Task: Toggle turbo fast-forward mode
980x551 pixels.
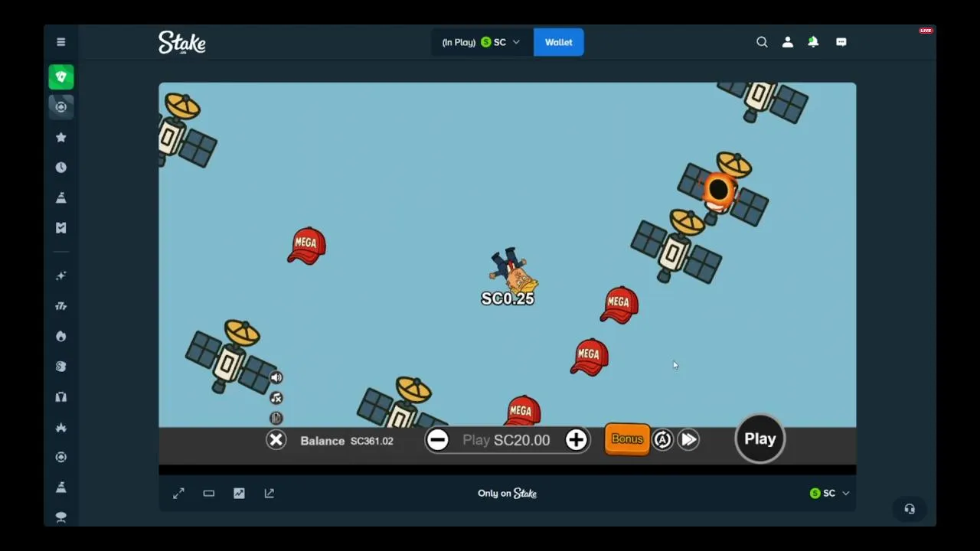Action: (688, 439)
